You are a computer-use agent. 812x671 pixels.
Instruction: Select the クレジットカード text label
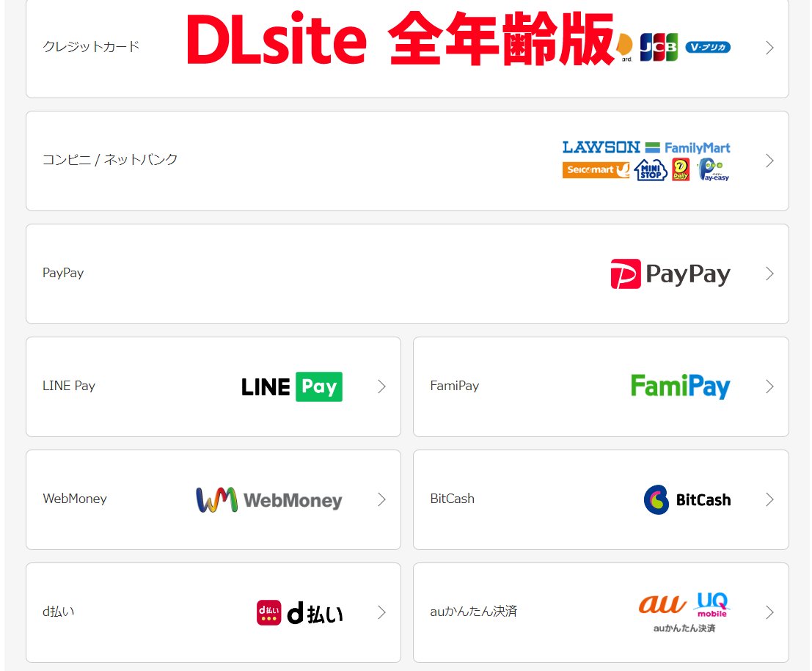91,47
